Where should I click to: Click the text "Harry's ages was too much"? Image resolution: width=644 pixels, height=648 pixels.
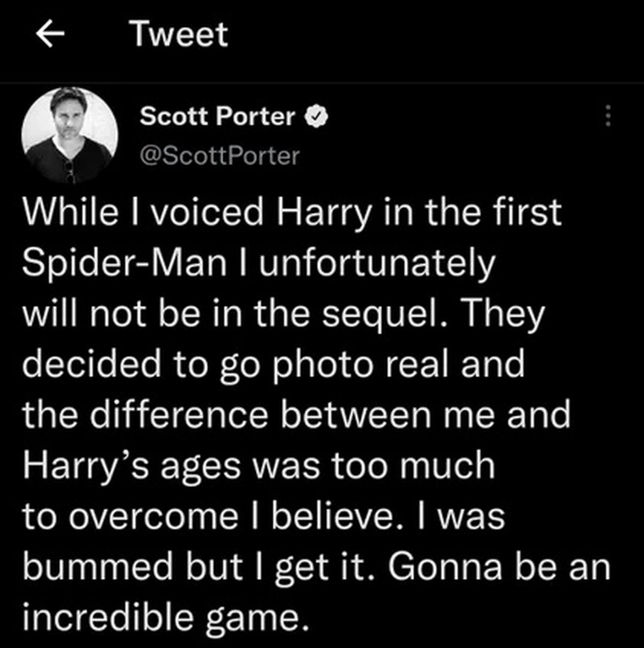pos(258,465)
